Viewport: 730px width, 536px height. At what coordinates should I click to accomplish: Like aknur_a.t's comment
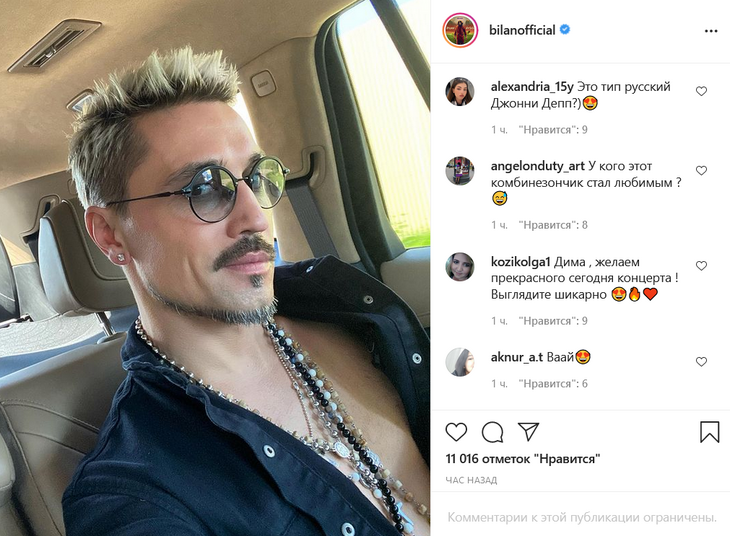[x=701, y=361]
